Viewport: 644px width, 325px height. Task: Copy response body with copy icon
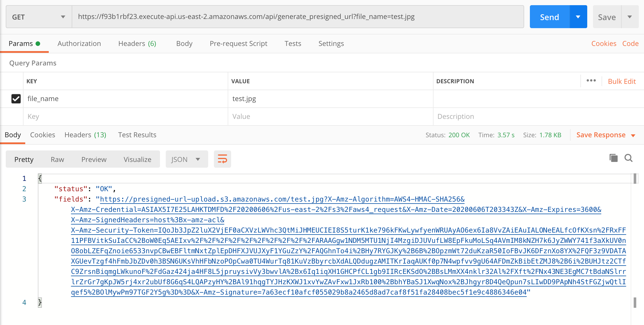613,158
